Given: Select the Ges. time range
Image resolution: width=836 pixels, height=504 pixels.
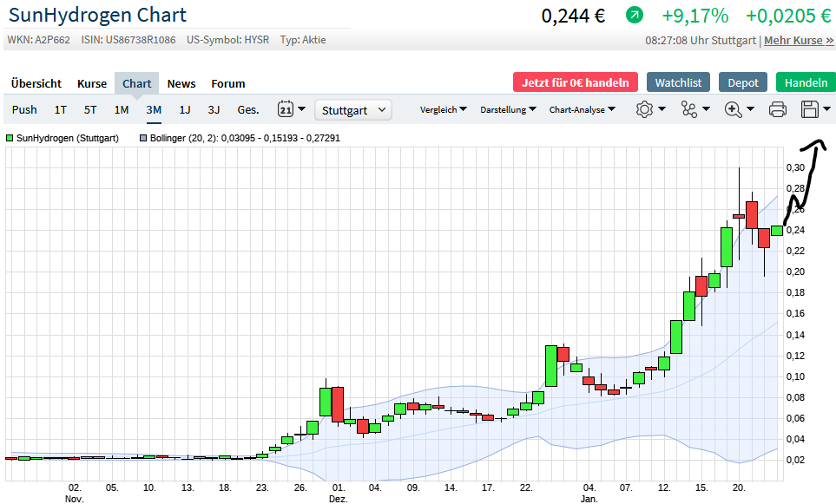Looking at the screenshot, I should (248, 110).
